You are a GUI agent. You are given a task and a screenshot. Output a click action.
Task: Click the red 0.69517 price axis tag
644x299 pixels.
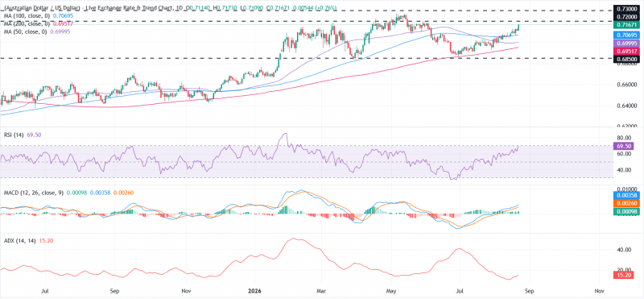(628, 51)
